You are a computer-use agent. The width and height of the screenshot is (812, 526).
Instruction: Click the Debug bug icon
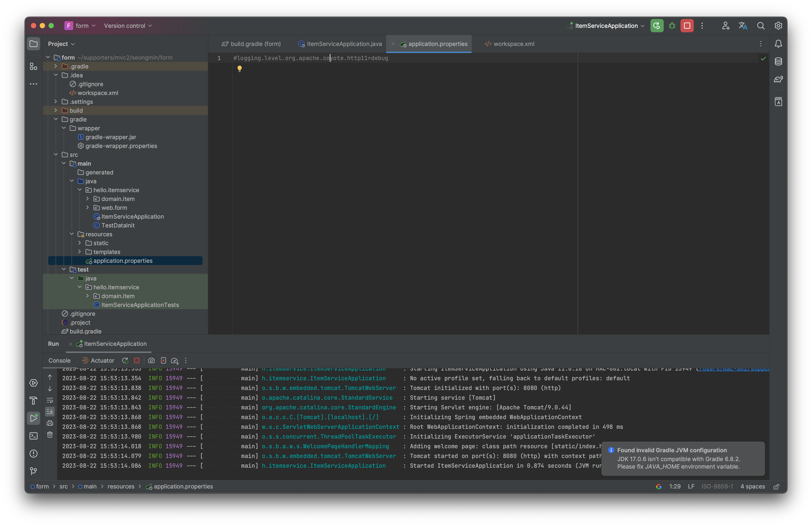point(672,26)
